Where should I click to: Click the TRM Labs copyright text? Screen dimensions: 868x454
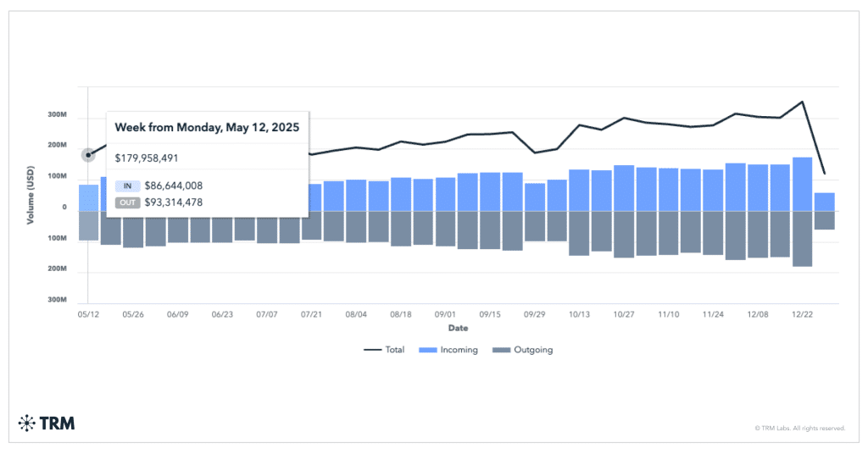pyautogui.click(x=799, y=429)
